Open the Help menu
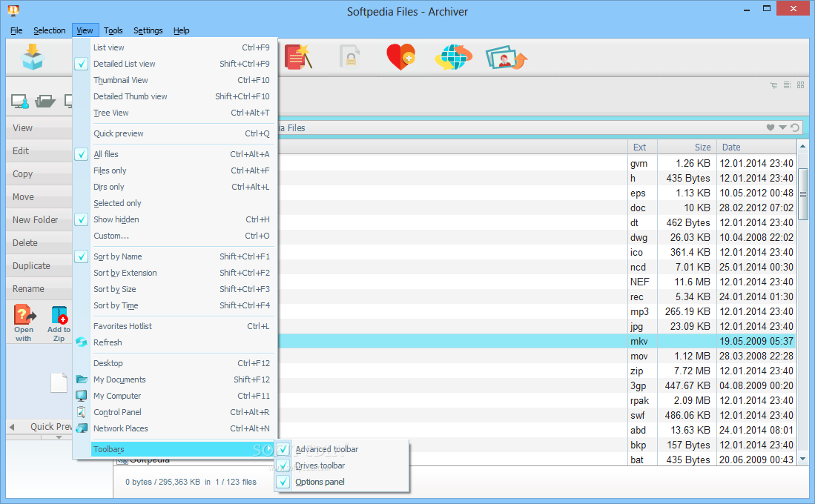815x504 pixels. (x=182, y=30)
